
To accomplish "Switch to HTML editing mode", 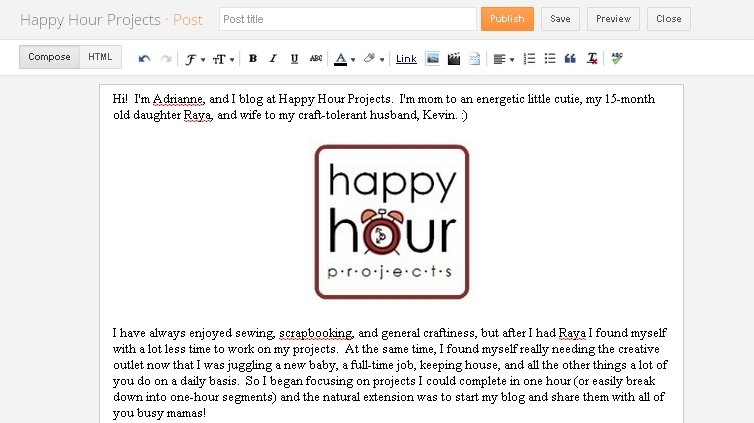I will coord(100,57).
